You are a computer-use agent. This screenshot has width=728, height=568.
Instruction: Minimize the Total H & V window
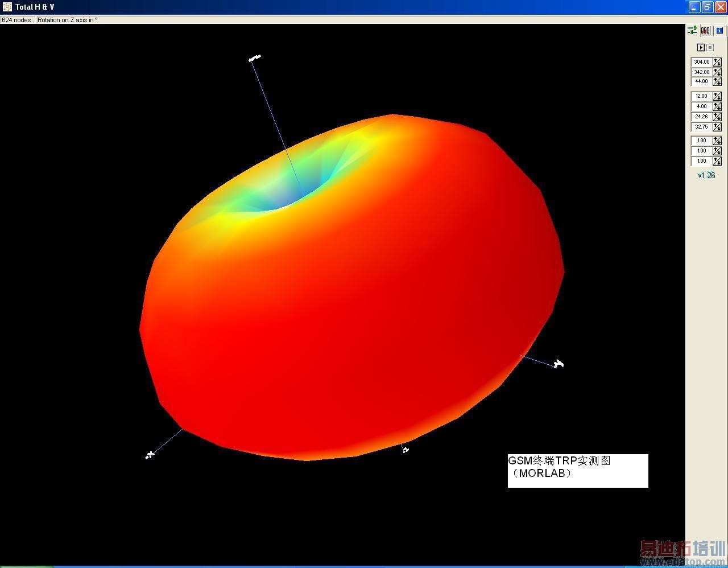[x=694, y=7]
